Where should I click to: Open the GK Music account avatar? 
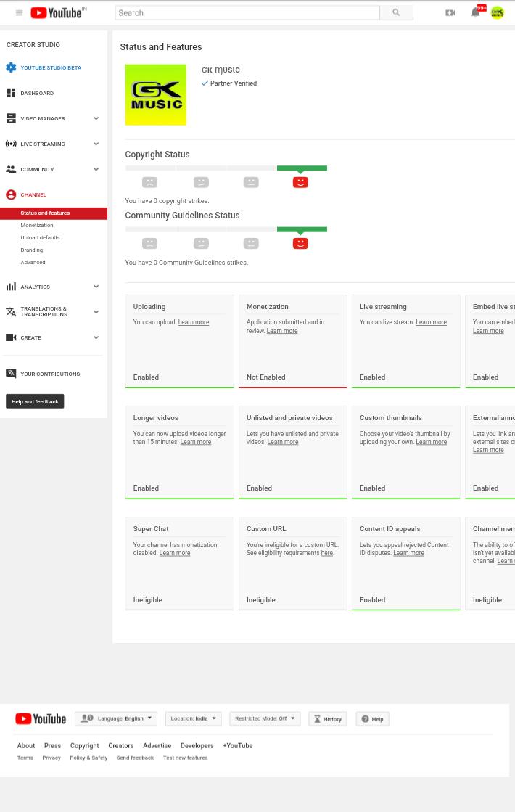coord(498,12)
